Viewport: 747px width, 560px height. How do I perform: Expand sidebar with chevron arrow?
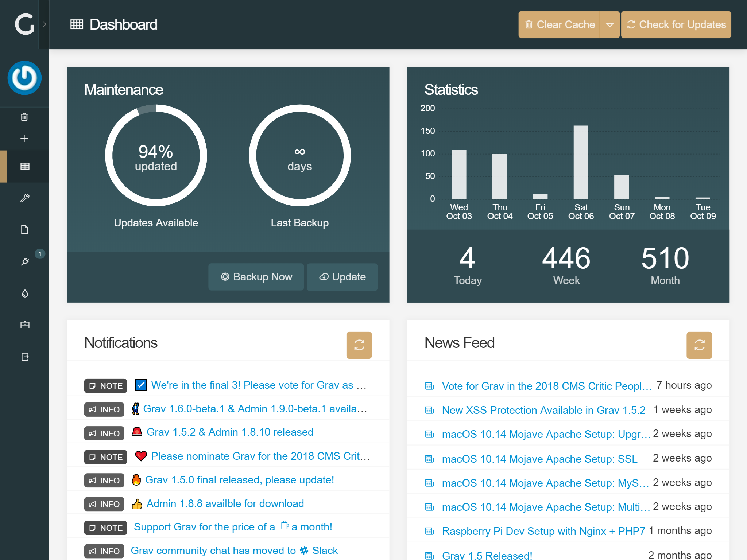point(44,24)
